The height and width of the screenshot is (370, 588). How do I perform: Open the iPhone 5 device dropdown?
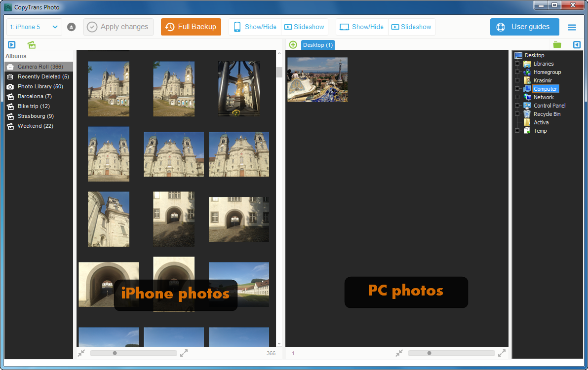pos(34,27)
